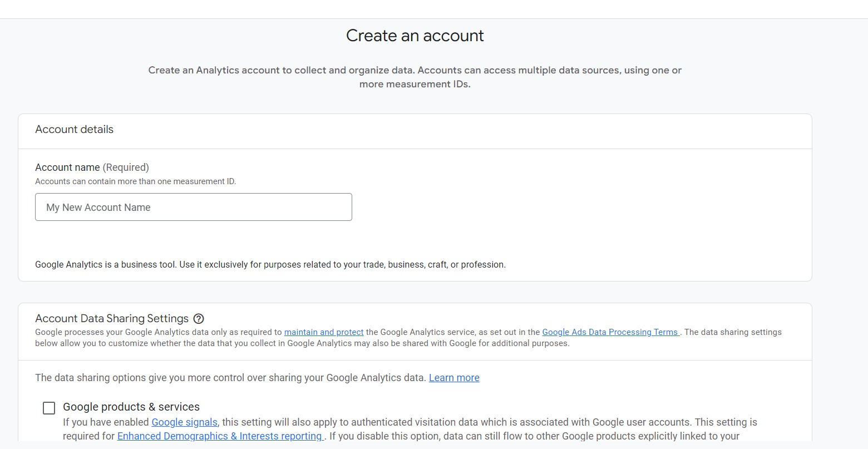868x449 pixels.
Task: Follow the Learn more link
Action: [454, 378]
